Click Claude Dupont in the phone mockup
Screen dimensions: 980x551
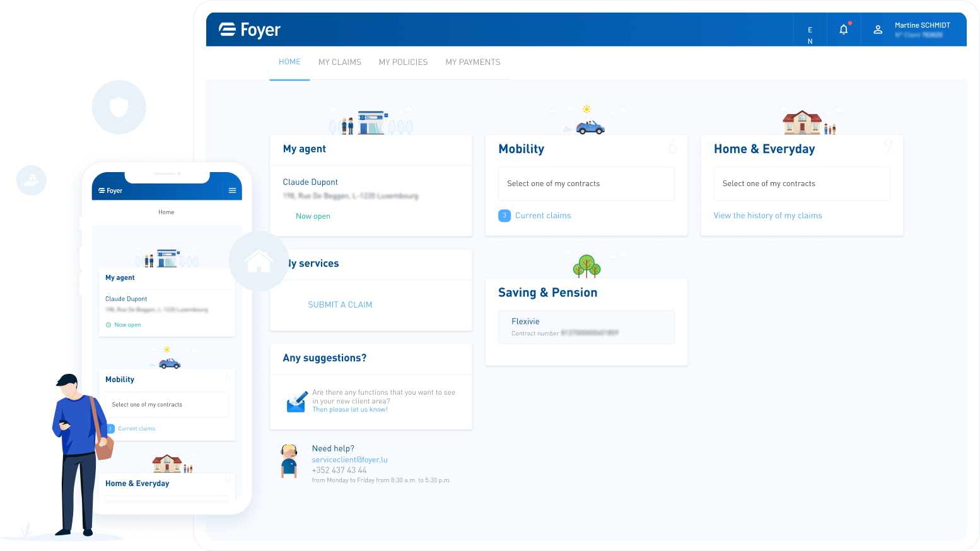[126, 299]
